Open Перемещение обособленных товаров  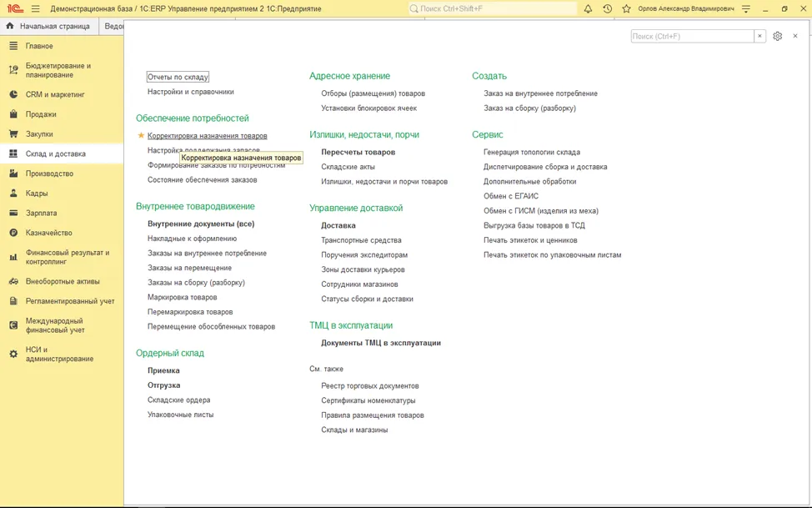pyautogui.click(x=211, y=327)
